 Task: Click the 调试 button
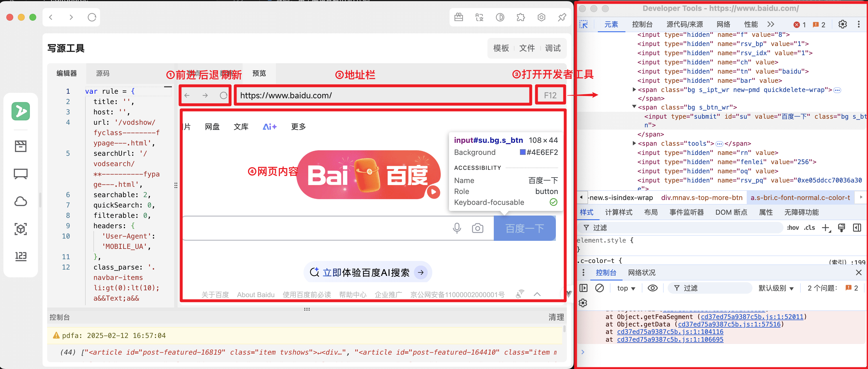coord(553,48)
